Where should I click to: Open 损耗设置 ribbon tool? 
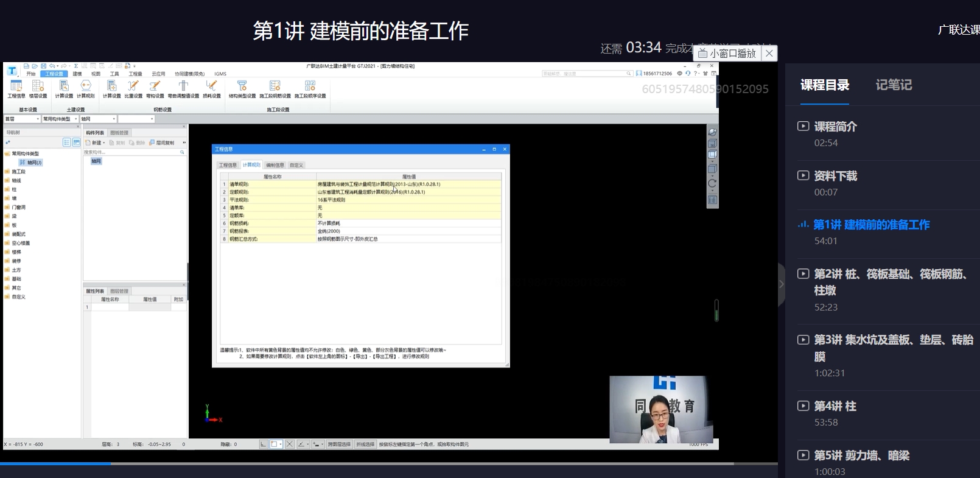click(x=211, y=89)
